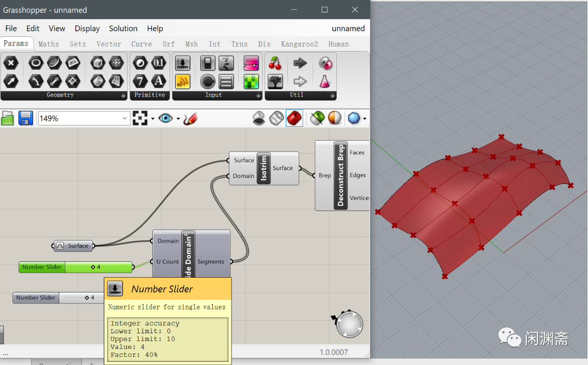Switch to the Maths tab
Image resolution: width=588 pixels, height=365 pixels.
pos(49,44)
